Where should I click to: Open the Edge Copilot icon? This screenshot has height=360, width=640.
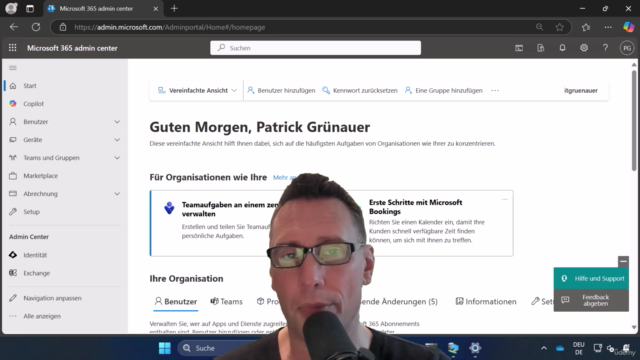click(x=629, y=27)
